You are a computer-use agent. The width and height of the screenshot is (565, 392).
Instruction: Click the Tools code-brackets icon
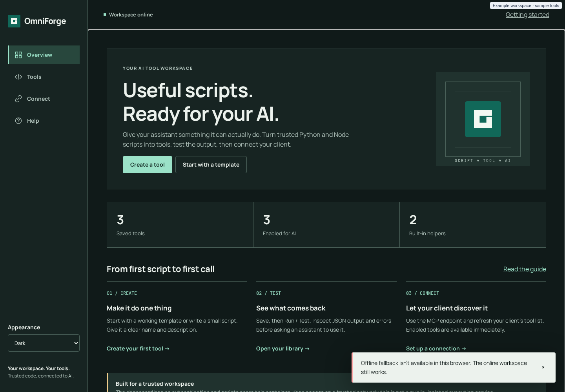coord(18,77)
